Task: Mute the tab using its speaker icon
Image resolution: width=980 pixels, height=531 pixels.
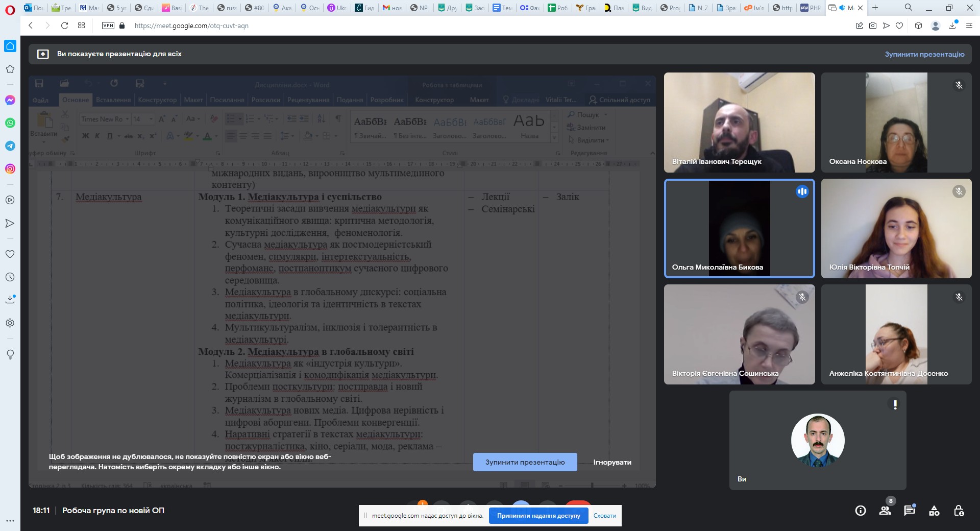Action: click(x=842, y=8)
